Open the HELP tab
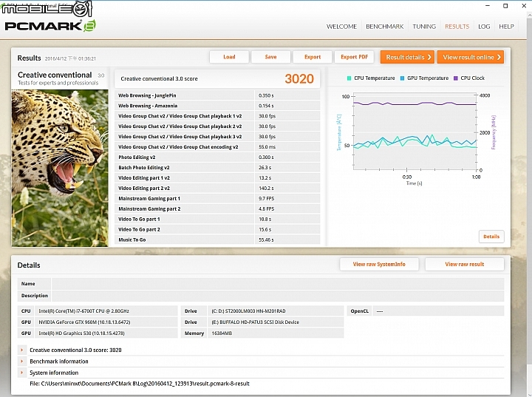 coord(506,27)
